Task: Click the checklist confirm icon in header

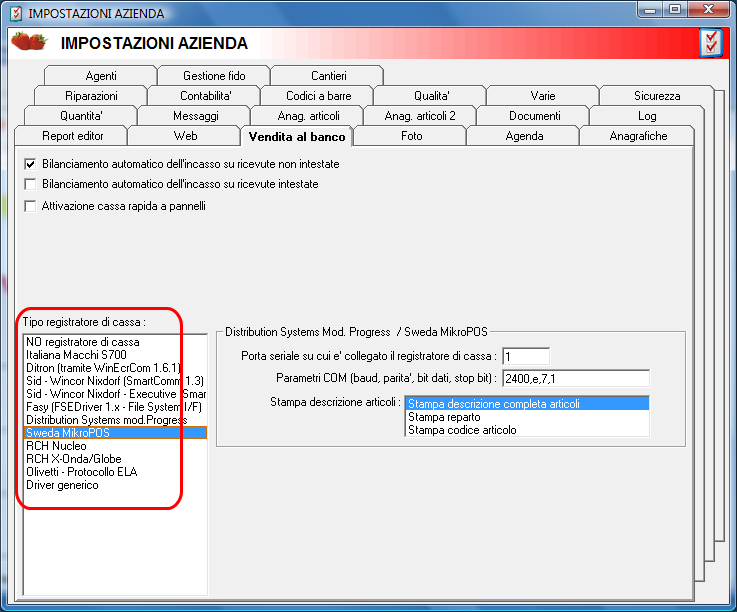Action: point(711,43)
